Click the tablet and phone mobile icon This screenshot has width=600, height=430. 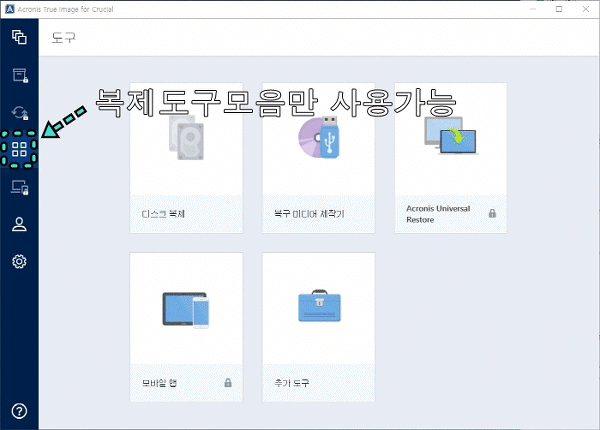[186, 310]
